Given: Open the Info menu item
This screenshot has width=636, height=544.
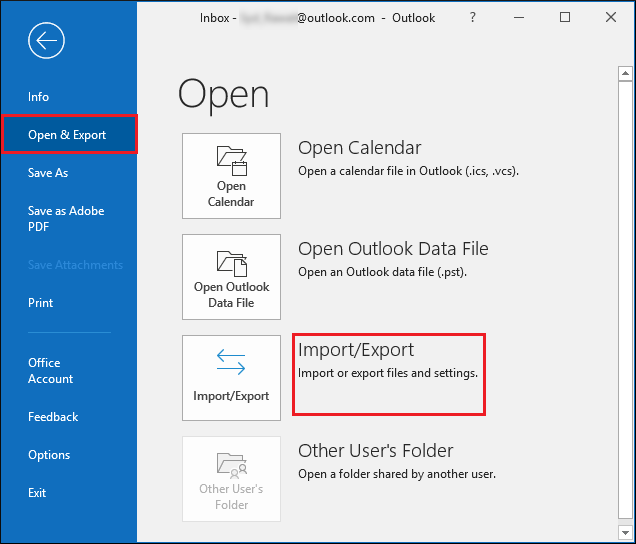Looking at the screenshot, I should (x=38, y=97).
